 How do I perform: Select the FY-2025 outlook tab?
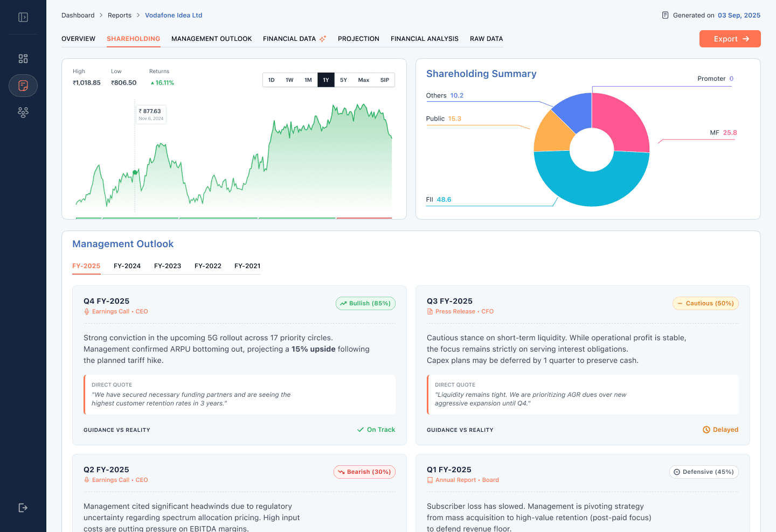pyautogui.click(x=86, y=266)
